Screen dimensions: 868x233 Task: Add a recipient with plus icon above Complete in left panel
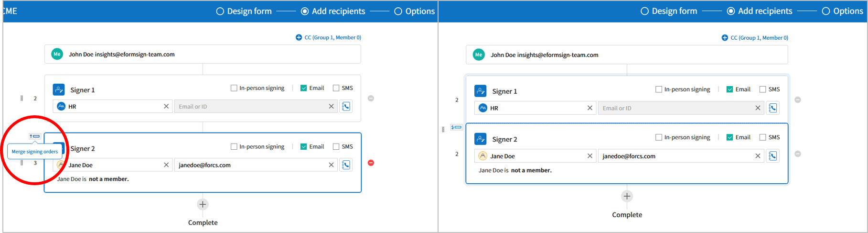coord(203,204)
